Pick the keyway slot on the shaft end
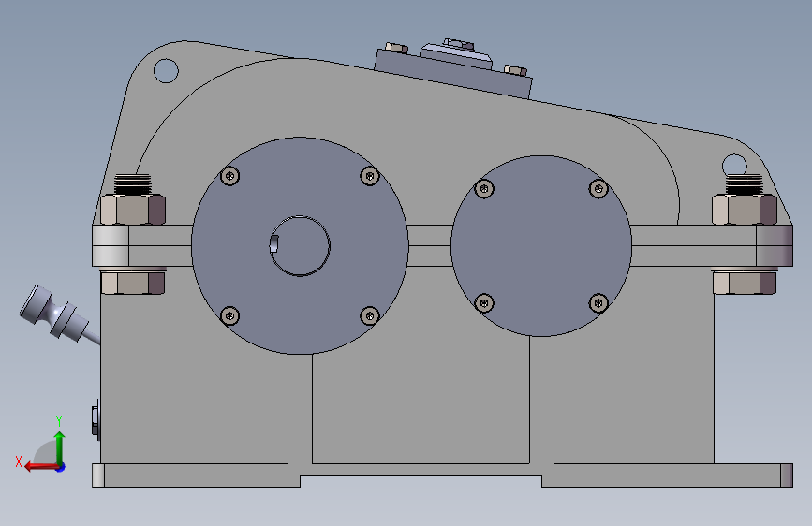Viewport: 812px width, 526px height. coord(274,243)
